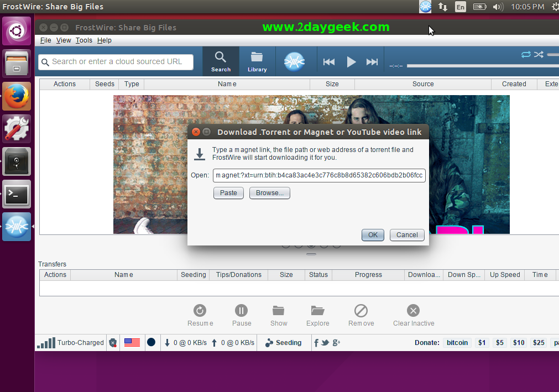The width and height of the screenshot is (559, 392).
Task: Click Explore folder icon
Action: coord(317,311)
